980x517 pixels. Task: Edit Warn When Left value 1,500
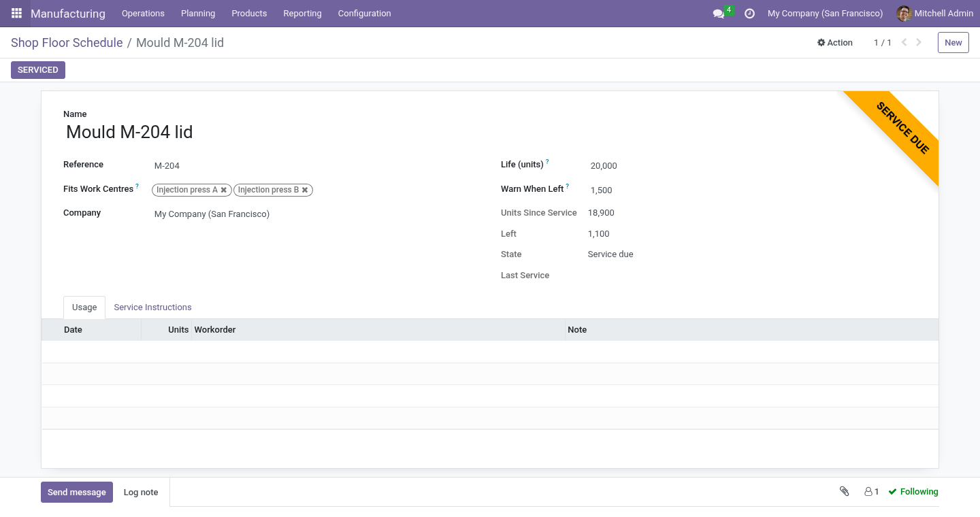(x=752, y=190)
